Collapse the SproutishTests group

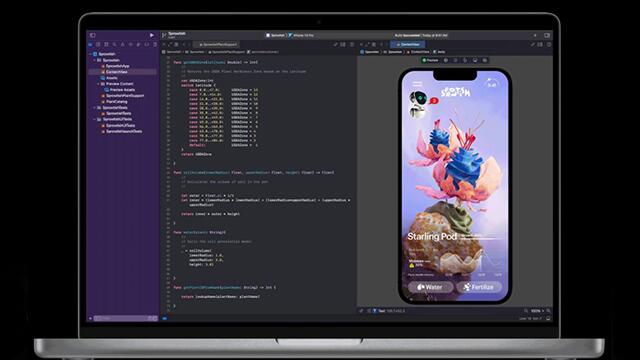[x=95, y=108]
